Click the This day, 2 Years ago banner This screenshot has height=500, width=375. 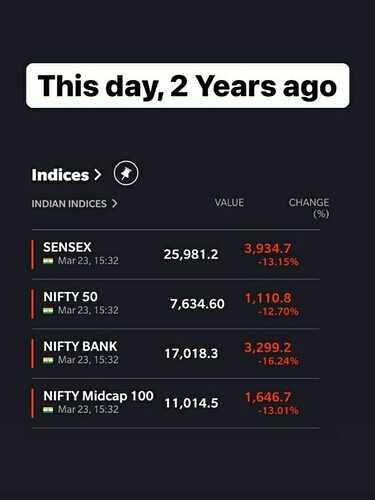(188, 86)
